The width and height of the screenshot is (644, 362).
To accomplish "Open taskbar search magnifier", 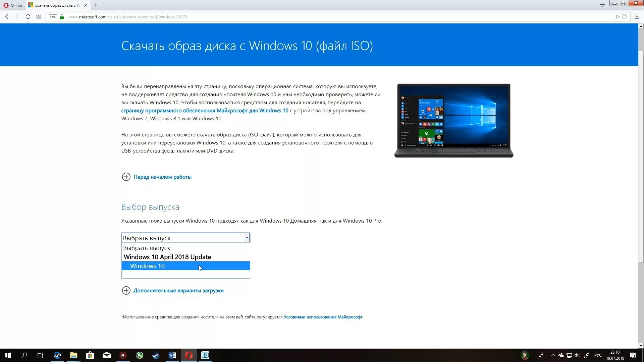I will [24, 355].
